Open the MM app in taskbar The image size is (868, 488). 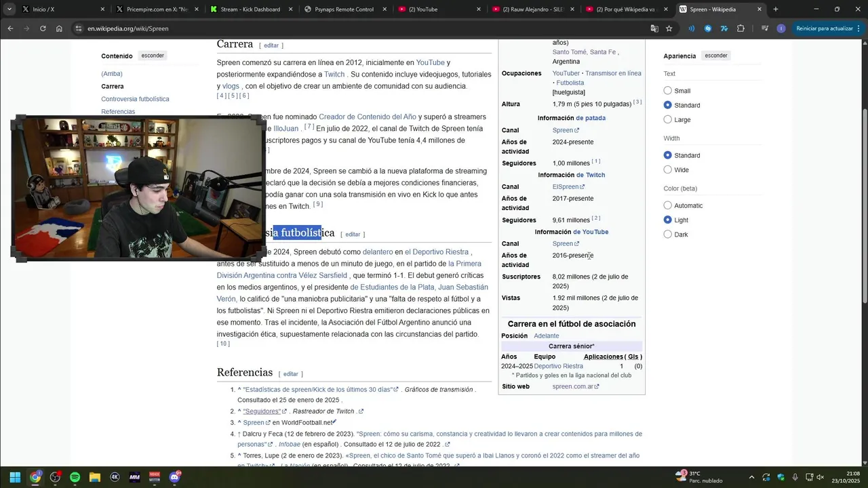click(134, 477)
